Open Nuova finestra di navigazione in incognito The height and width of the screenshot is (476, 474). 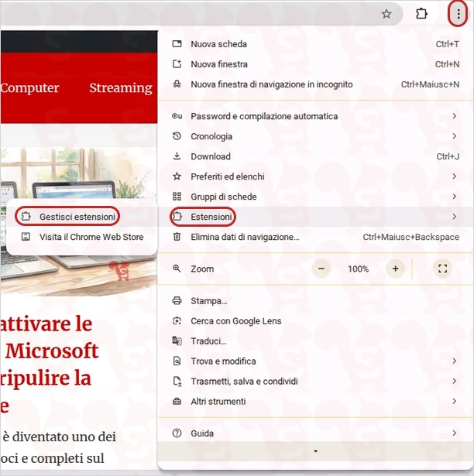coord(315,84)
